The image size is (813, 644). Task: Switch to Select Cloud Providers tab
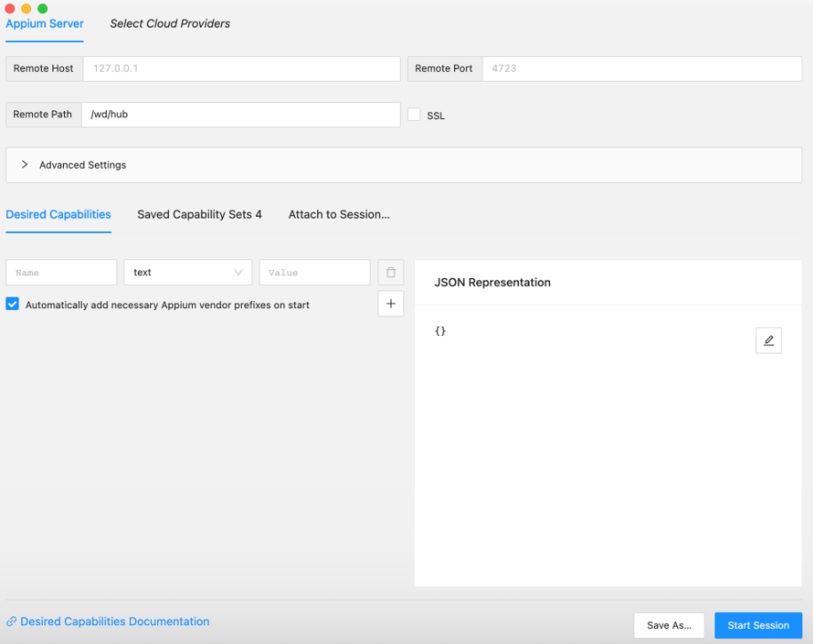click(170, 24)
